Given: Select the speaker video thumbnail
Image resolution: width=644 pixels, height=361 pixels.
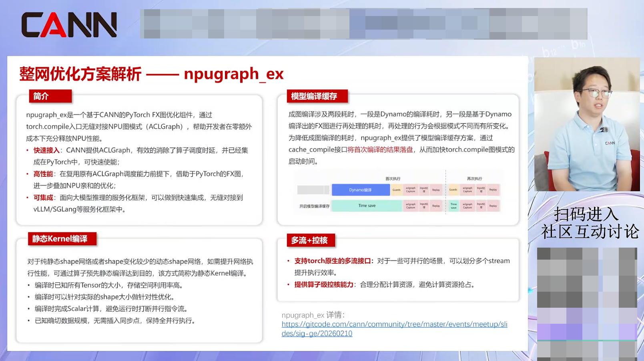Looking at the screenshot, I should click(x=587, y=124).
